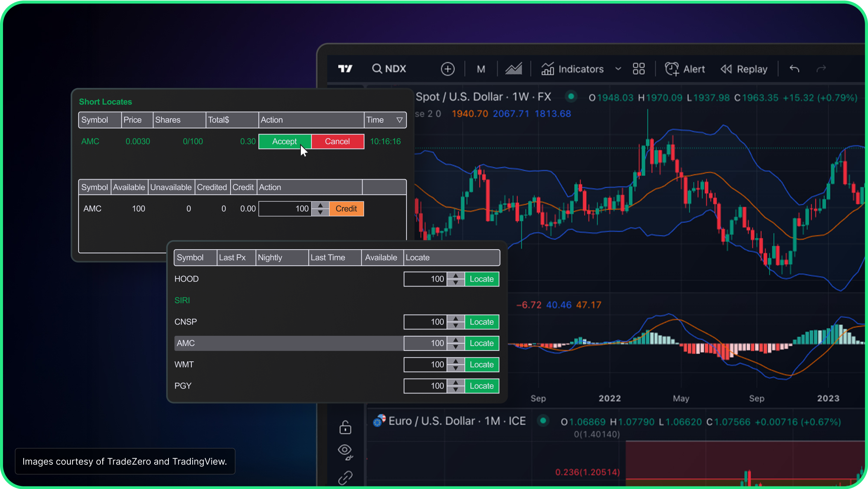Click the undo arrow

[x=794, y=69]
